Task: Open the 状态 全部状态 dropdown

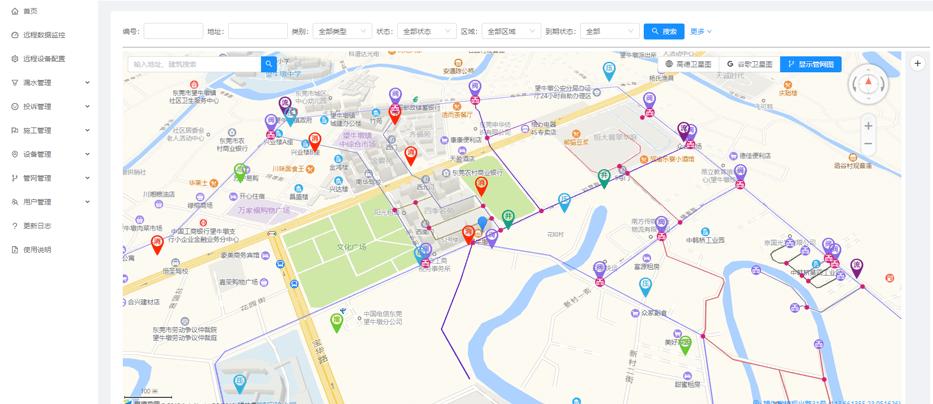Action: coord(427,32)
